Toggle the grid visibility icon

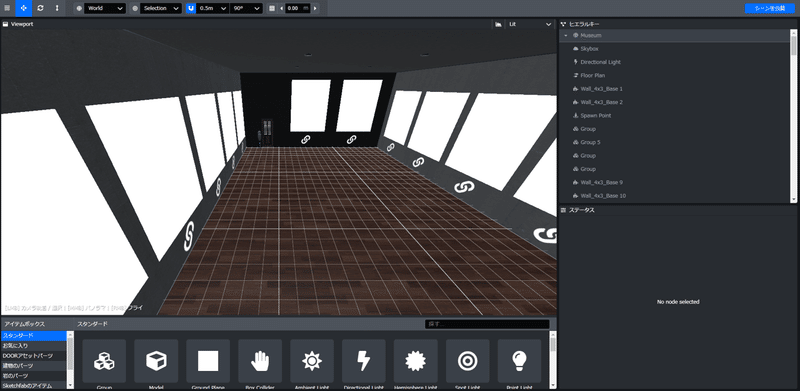(272, 9)
